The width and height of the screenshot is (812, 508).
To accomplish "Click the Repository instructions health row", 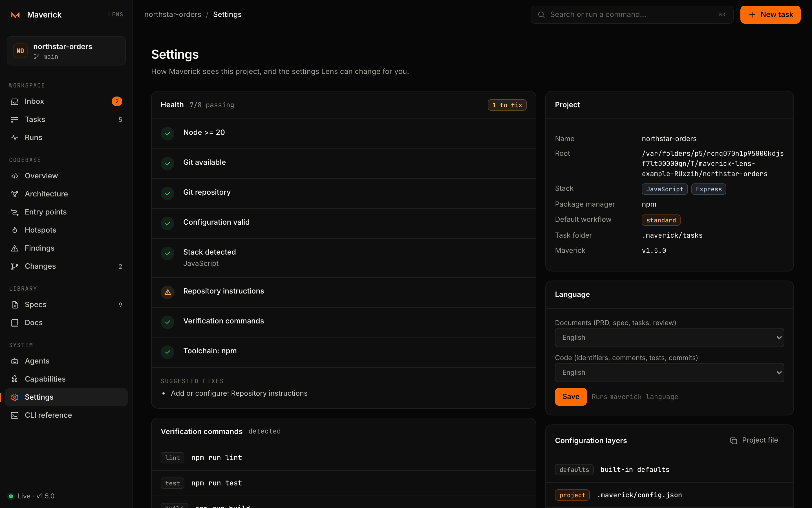I will pyautogui.click(x=343, y=292).
